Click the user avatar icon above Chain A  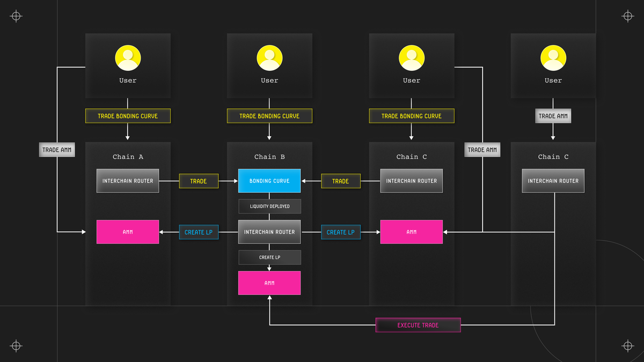(128, 58)
